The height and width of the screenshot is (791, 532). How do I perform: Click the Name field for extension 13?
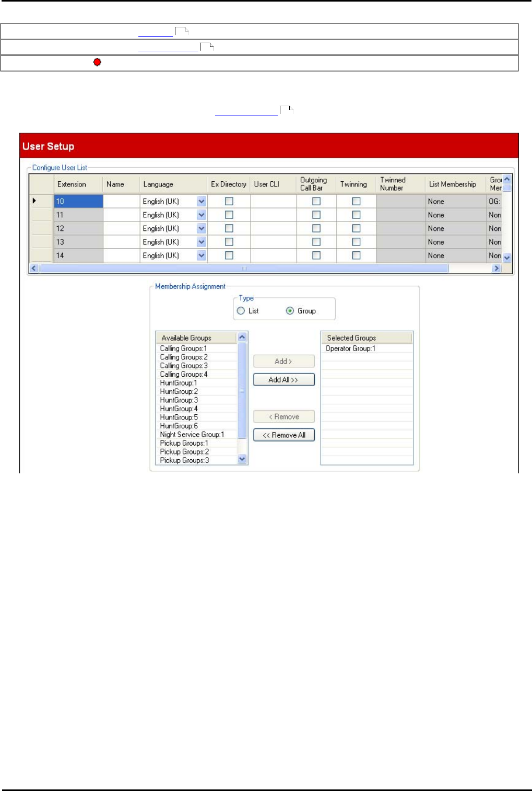(x=121, y=242)
